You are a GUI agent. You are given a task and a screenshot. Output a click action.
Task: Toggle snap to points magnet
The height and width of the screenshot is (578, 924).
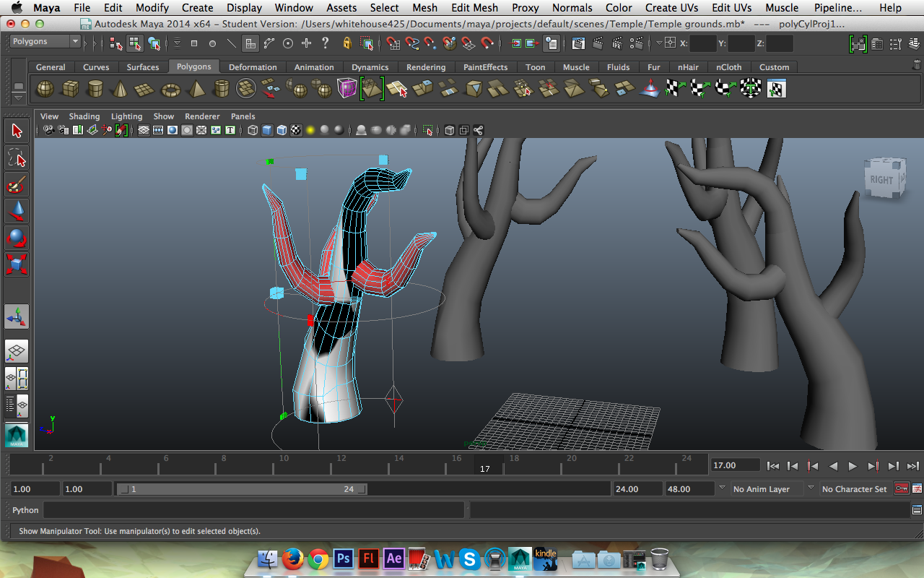coord(431,43)
